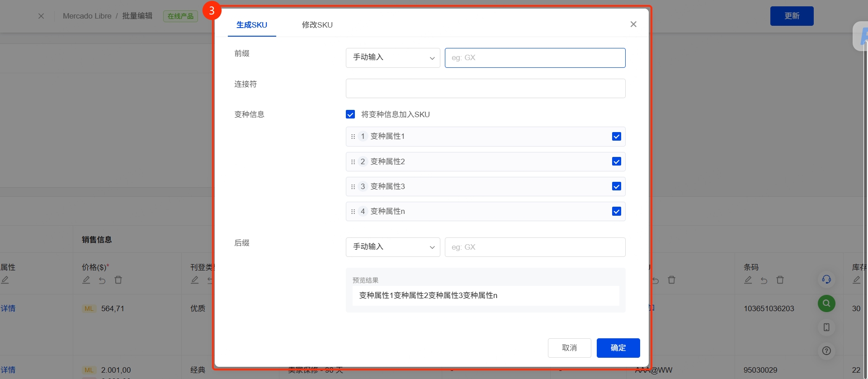This screenshot has height=379, width=868.
Task: Click the drag handle for 变种属性2
Action: [353, 162]
